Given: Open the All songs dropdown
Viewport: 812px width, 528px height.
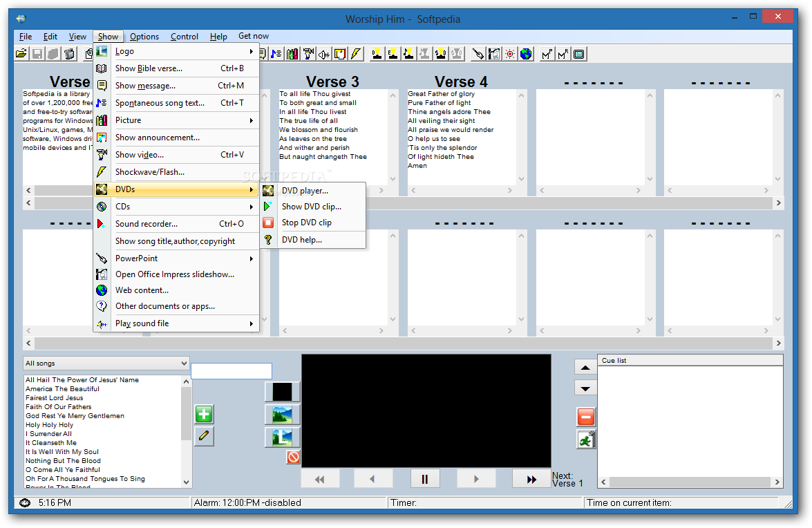Looking at the screenshot, I should tap(106, 363).
